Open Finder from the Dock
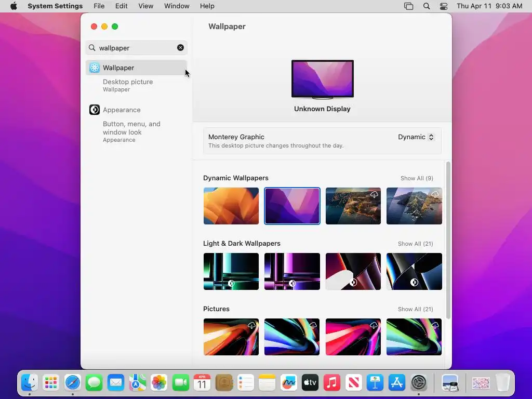 [x=30, y=383]
